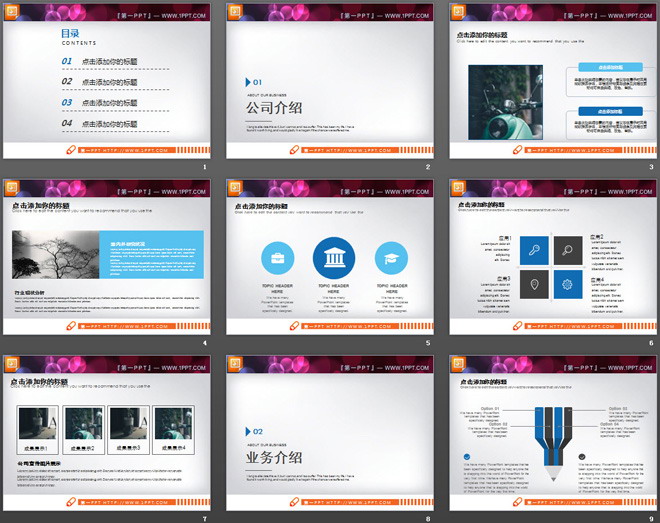Click the blue text box on slide 4
660x523 pixels.
[150, 255]
